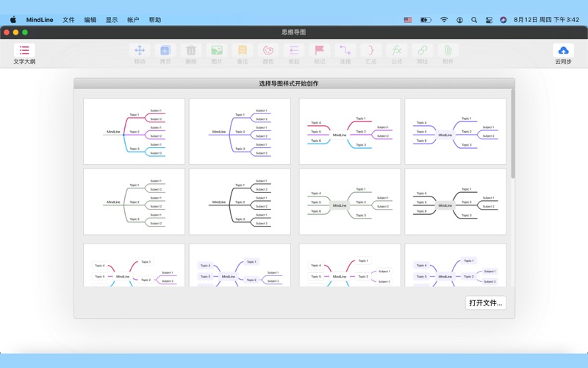Select the purple two-sided template
The width and height of the screenshot is (588, 368).
pos(456,132)
